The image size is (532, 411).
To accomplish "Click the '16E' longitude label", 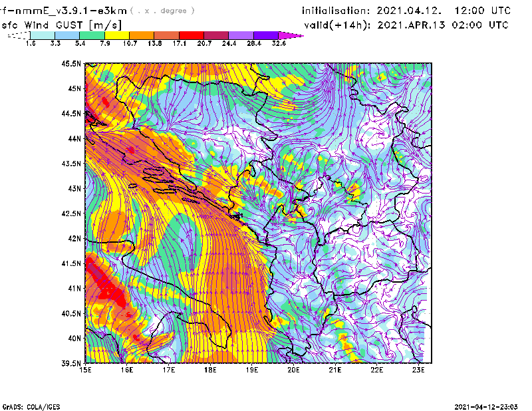I will coord(126,370).
